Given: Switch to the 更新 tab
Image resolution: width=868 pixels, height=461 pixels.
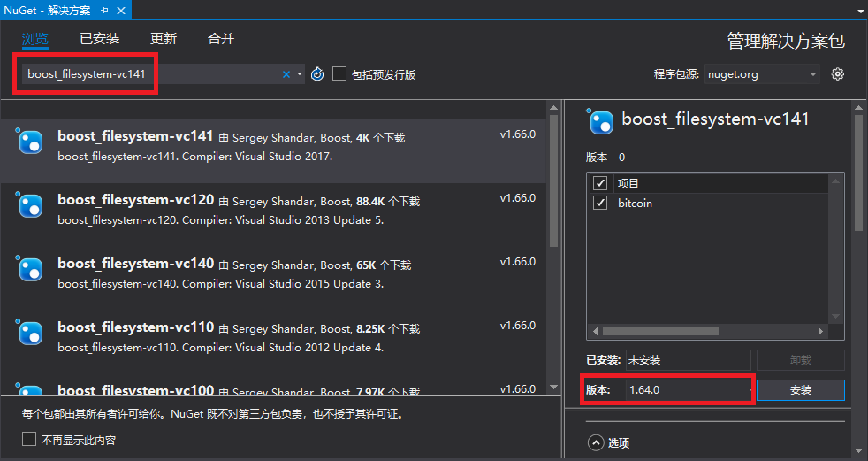Looking at the screenshot, I should point(164,38).
